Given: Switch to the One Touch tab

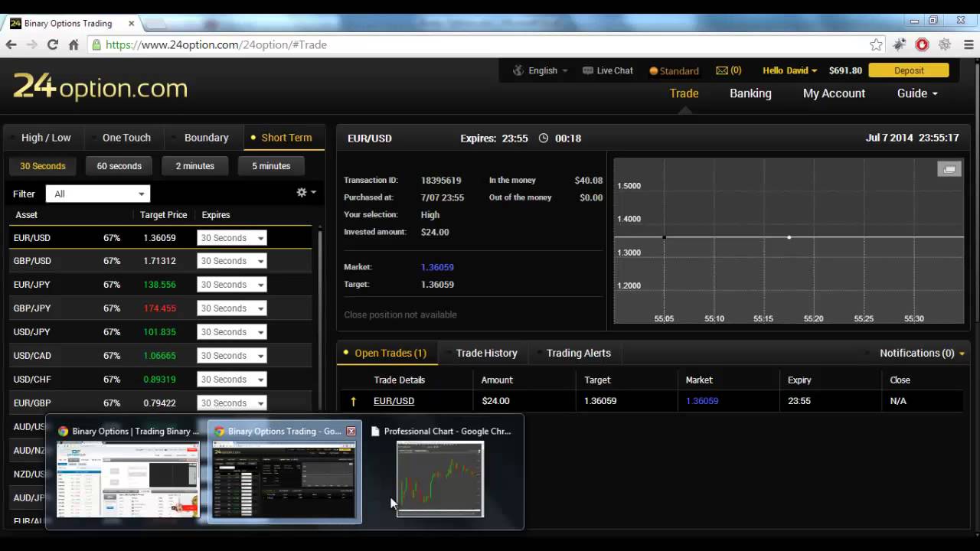Looking at the screenshot, I should (126, 138).
